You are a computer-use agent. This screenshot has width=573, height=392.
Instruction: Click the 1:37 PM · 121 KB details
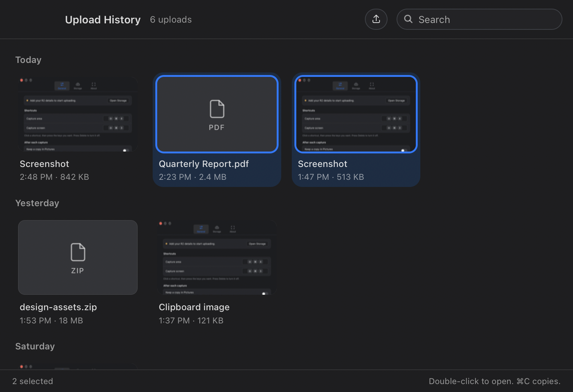tap(191, 321)
